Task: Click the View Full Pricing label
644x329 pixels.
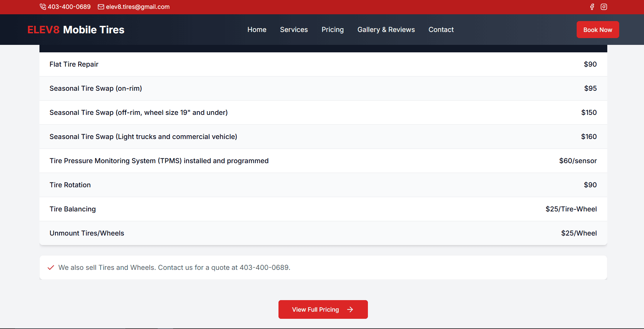Action: (316, 309)
